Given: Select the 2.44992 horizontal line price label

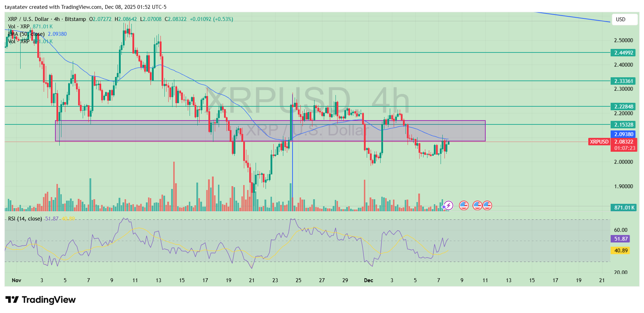Looking at the screenshot, I should point(623,53).
